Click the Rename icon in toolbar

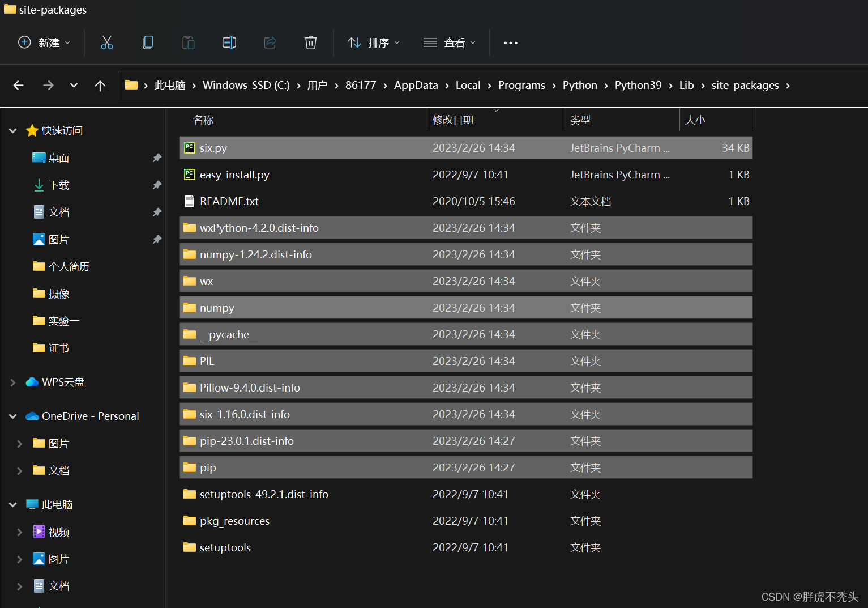229,42
